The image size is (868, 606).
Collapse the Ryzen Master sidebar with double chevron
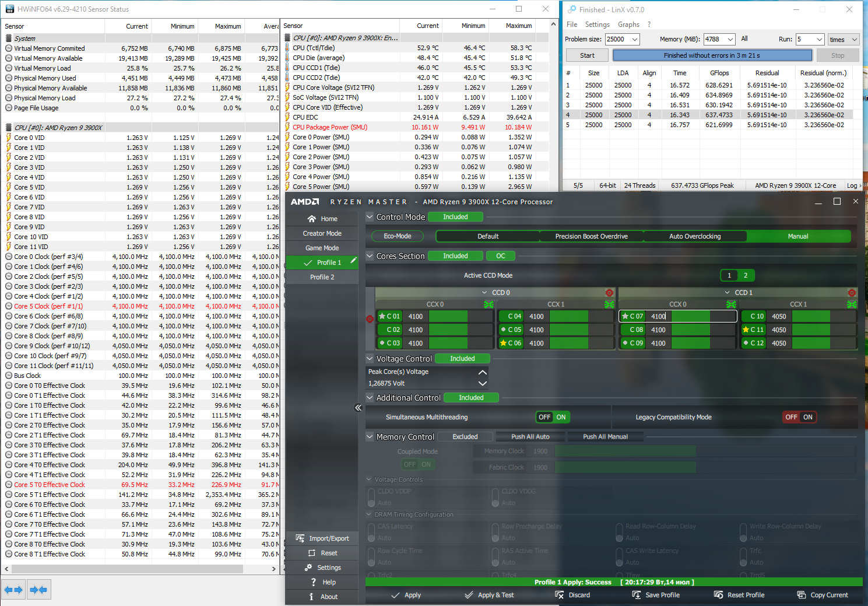[359, 408]
